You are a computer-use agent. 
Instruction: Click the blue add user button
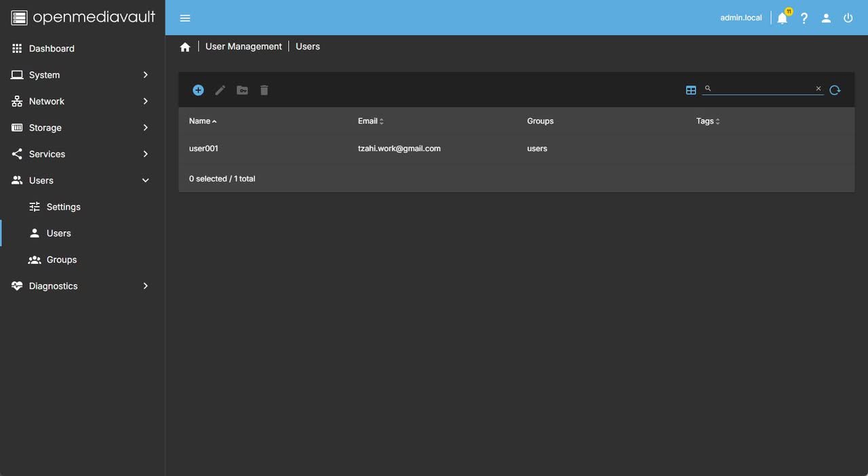(198, 90)
